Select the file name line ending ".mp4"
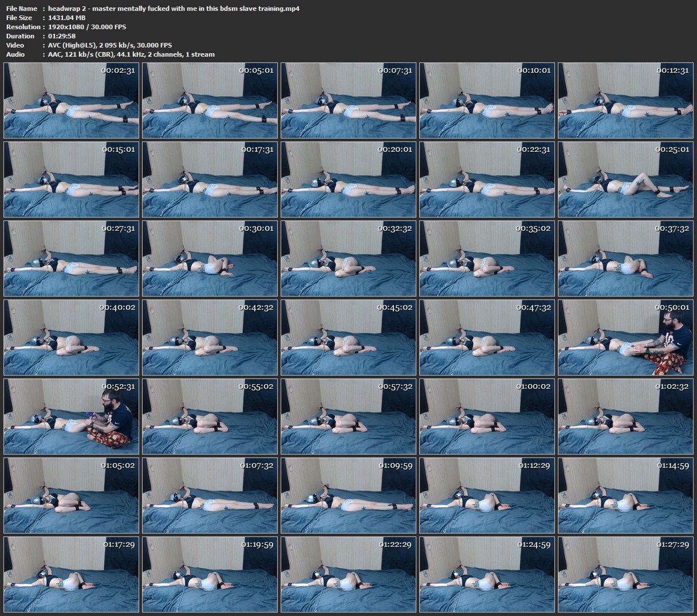 click(x=174, y=9)
